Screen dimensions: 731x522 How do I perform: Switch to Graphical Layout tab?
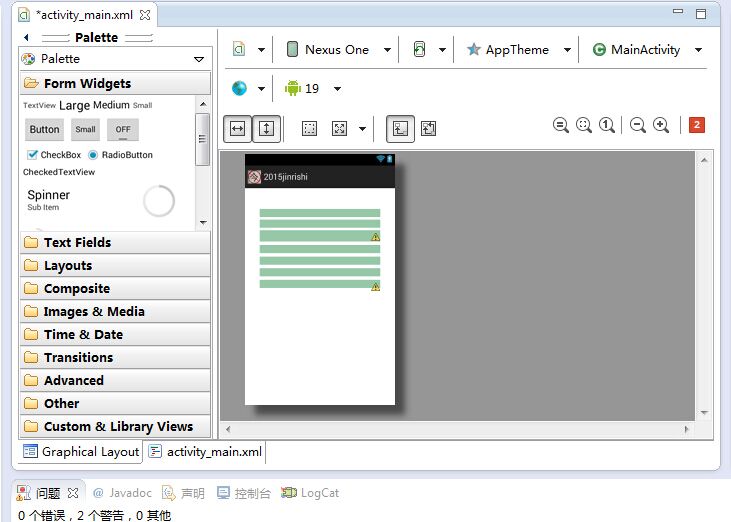pos(81,452)
